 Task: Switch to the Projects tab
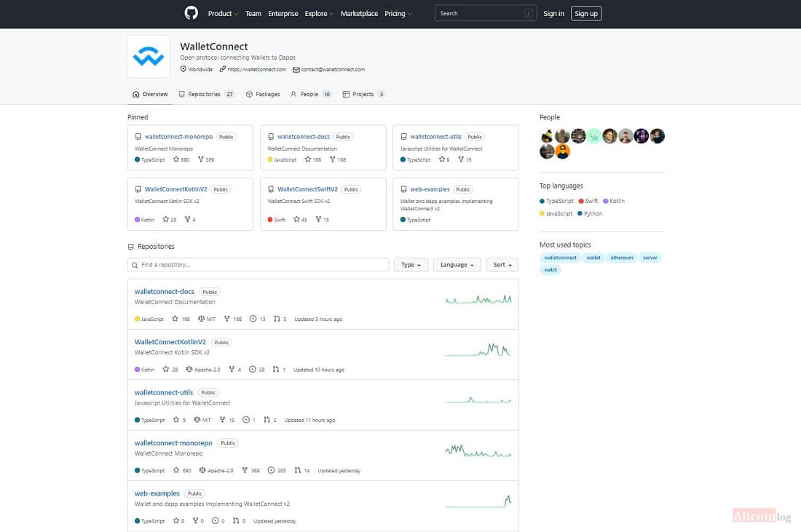coord(363,94)
